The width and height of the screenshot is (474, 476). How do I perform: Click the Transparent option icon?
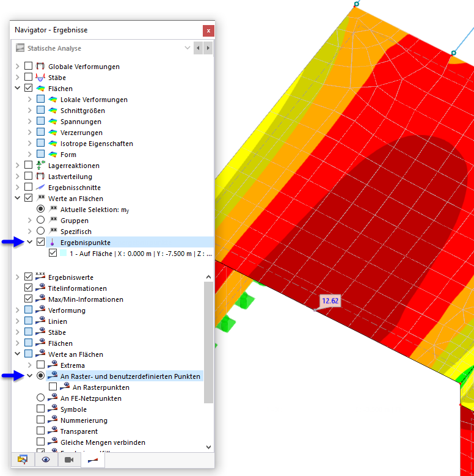[x=53, y=430]
